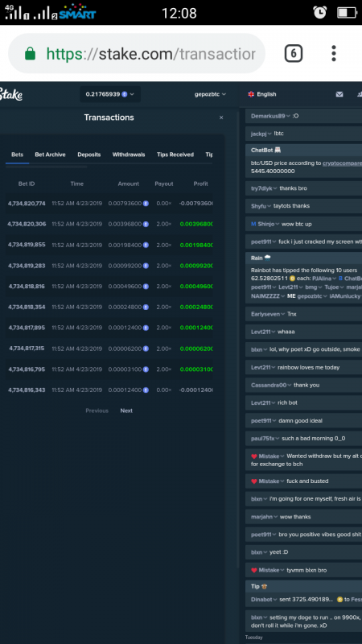Viewport: 362px width, 644px height.
Task: Switch to the Withdrawals tab
Action: tap(129, 155)
